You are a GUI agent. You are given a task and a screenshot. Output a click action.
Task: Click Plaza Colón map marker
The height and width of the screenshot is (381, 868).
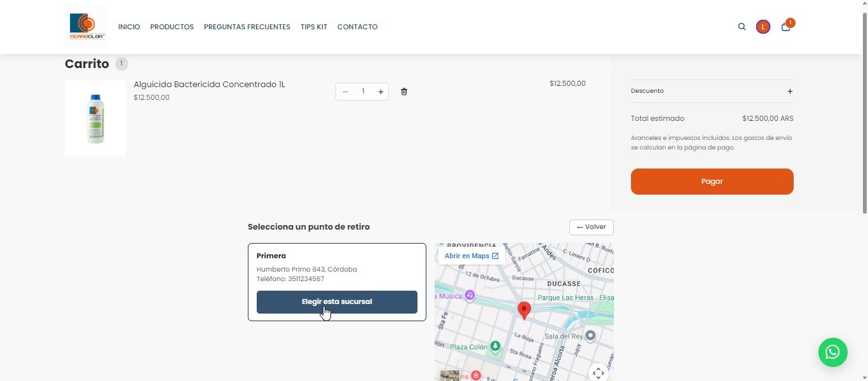pyautogui.click(x=495, y=347)
